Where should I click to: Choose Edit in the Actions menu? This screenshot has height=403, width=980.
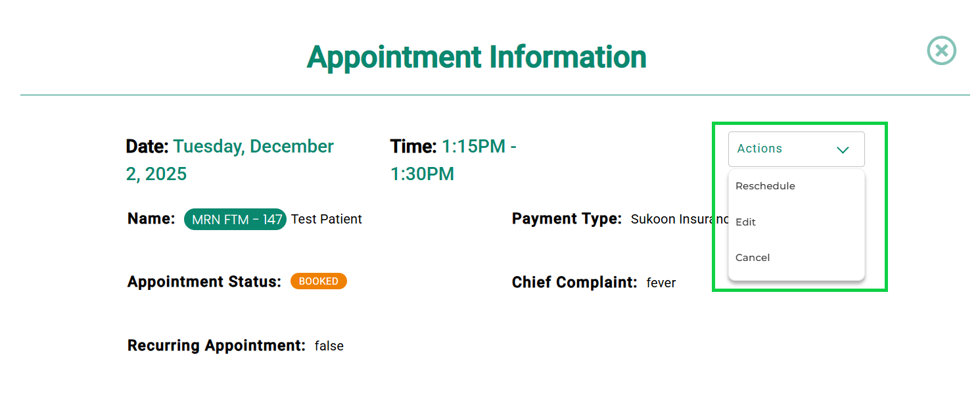(746, 222)
